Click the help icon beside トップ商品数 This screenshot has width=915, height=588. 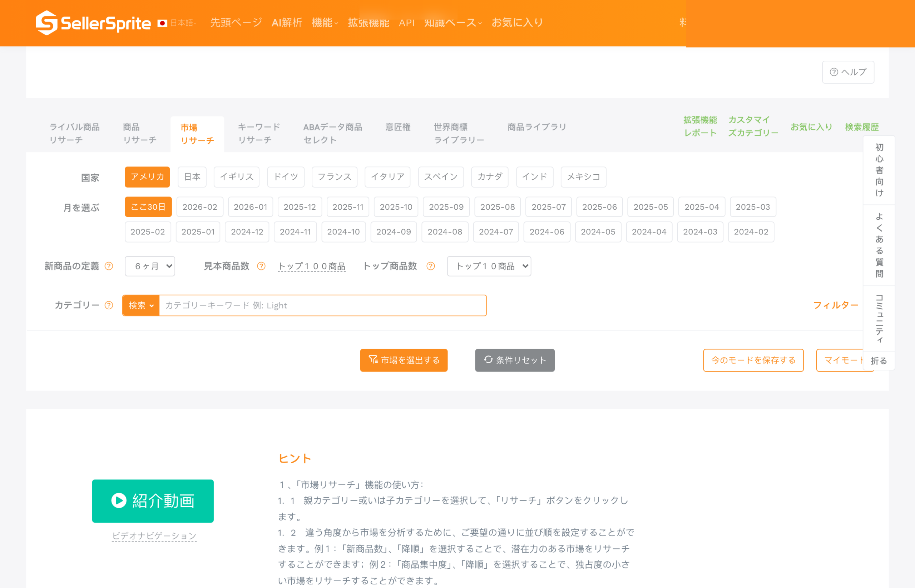pos(431,266)
